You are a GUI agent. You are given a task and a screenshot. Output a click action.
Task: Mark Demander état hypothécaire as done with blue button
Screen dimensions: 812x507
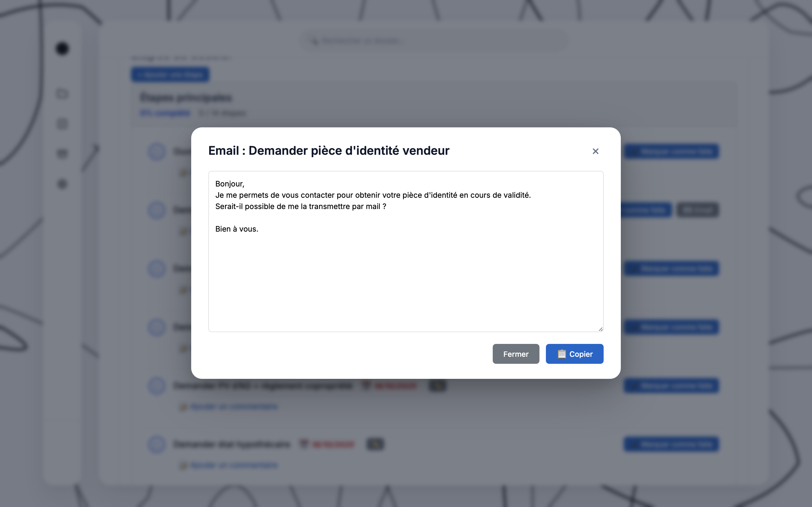(671, 444)
